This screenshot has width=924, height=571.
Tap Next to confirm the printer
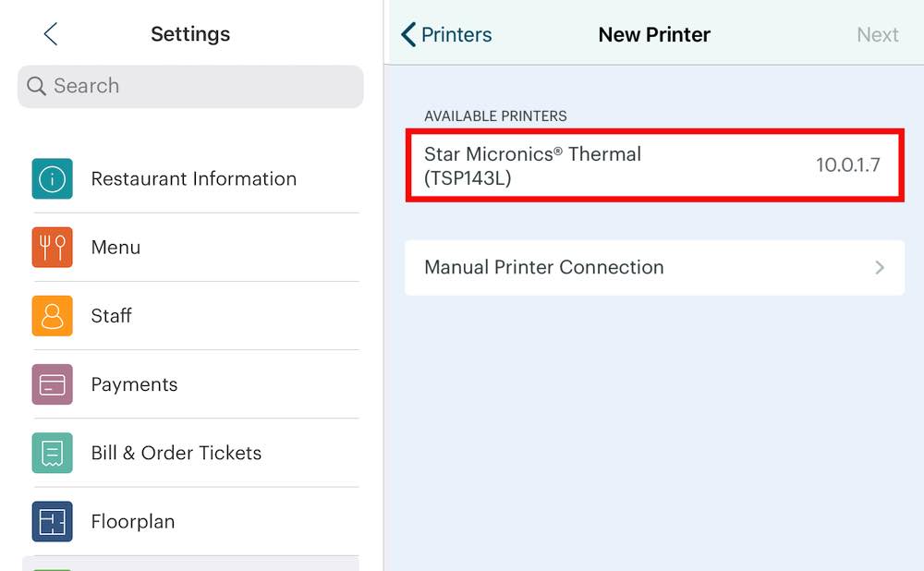(877, 34)
